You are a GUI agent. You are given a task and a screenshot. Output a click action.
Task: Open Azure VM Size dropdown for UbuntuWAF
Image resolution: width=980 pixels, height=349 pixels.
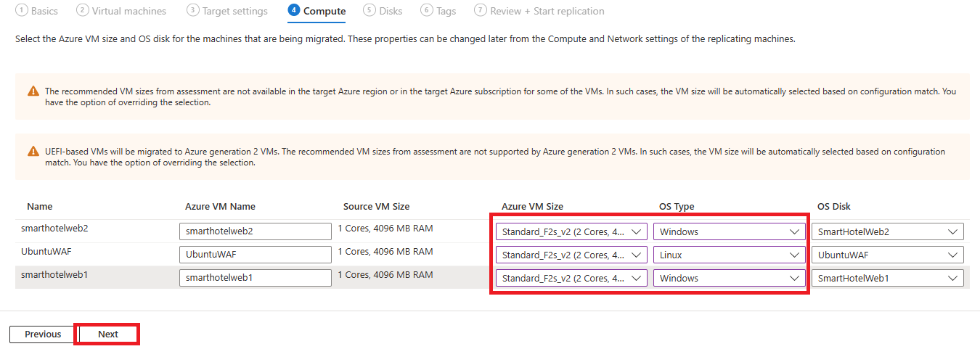pyautogui.click(x=571, y=255)
